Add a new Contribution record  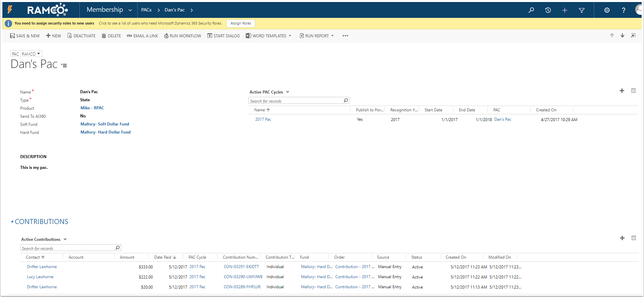(622, 238)
